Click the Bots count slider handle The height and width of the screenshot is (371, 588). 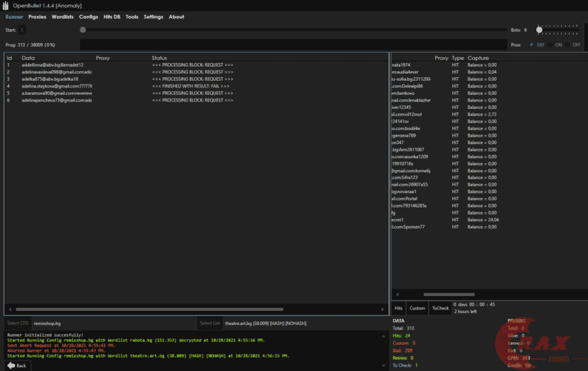539,30
